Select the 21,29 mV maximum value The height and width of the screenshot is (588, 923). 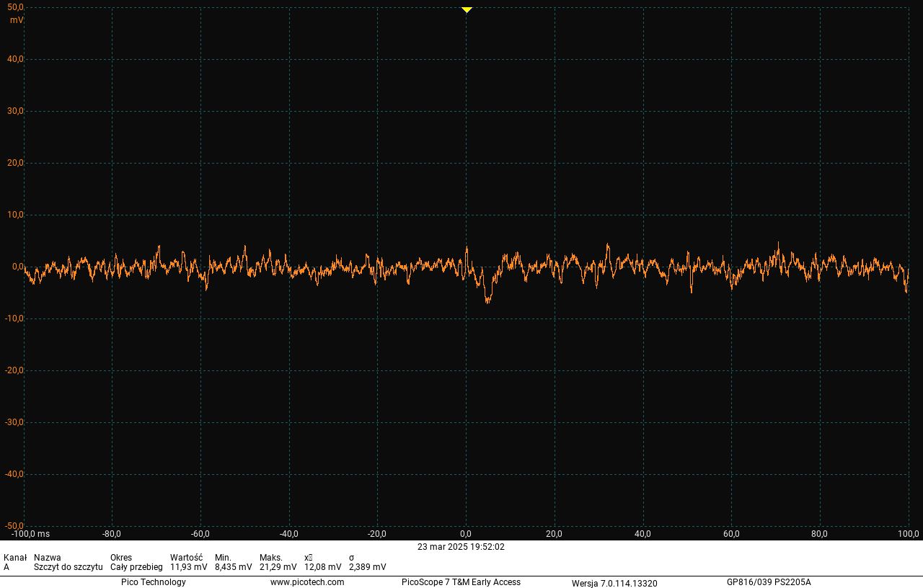278,567
